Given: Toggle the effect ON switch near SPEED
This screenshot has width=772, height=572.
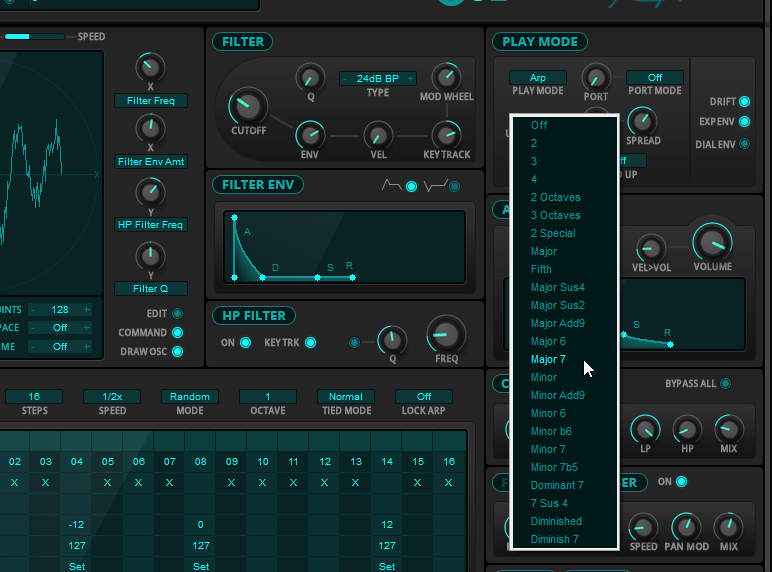Looking at the screenshot, I should 681,481.
